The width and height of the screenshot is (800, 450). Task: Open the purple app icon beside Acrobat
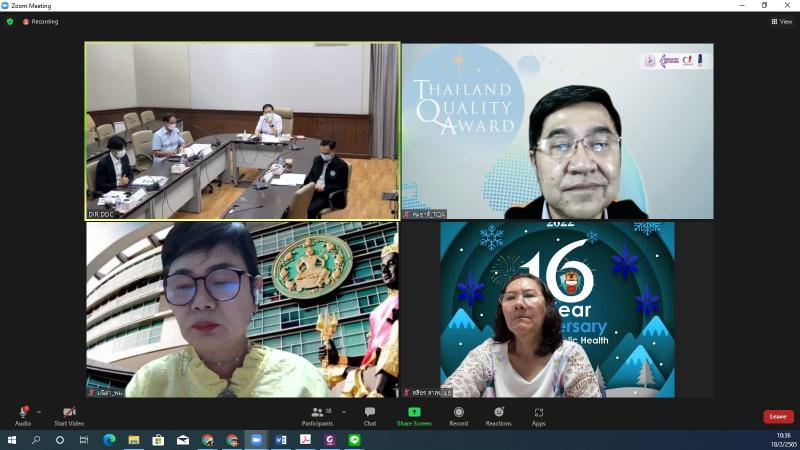[x=330, y=440]
